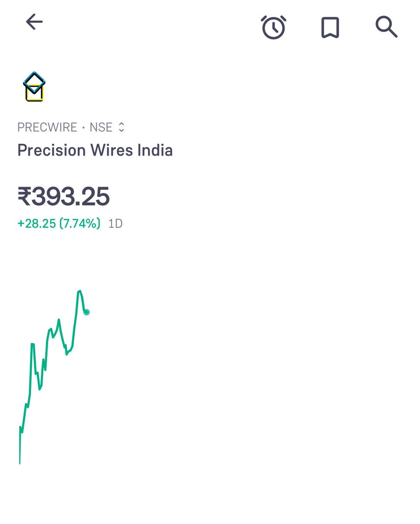
Task: Select the NSE exchange label
Action: pos(101,128)
